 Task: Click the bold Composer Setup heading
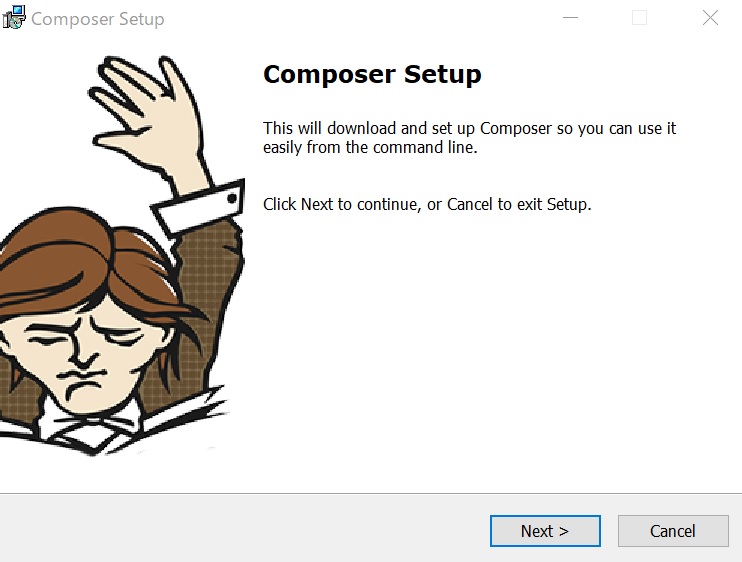[x=372, y=74]
